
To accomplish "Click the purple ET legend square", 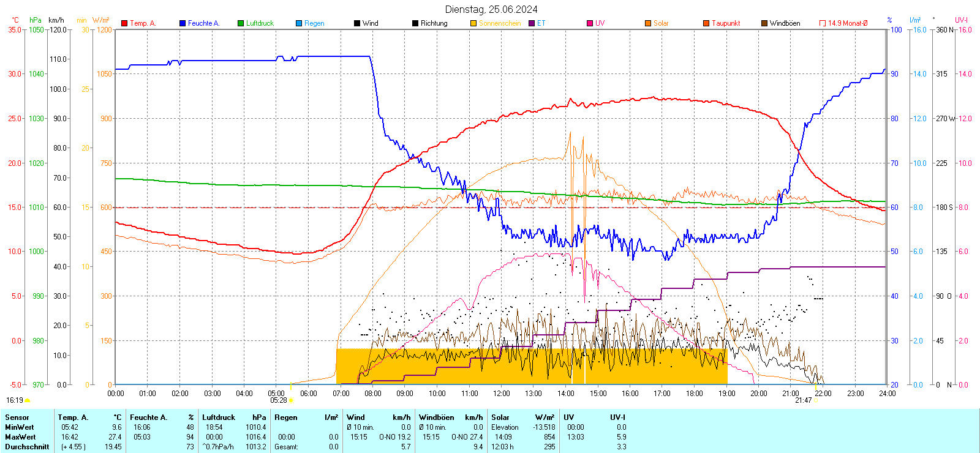I will pyautogui.click(x=532, y=23).
